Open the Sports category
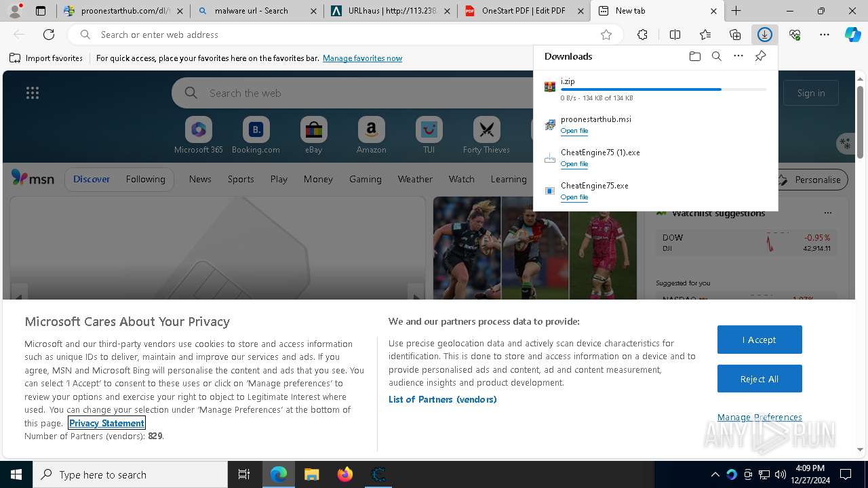868x488 pixels. 241,179
